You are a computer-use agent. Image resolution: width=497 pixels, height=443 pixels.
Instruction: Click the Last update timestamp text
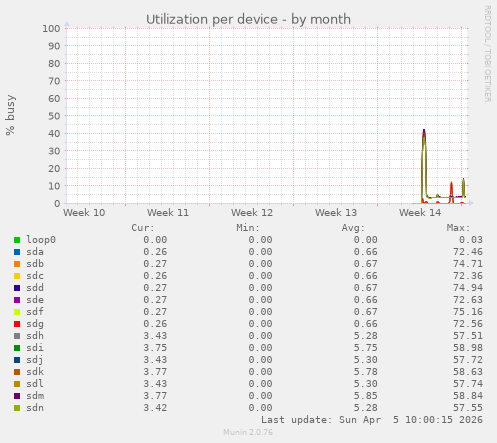point(372,420)
